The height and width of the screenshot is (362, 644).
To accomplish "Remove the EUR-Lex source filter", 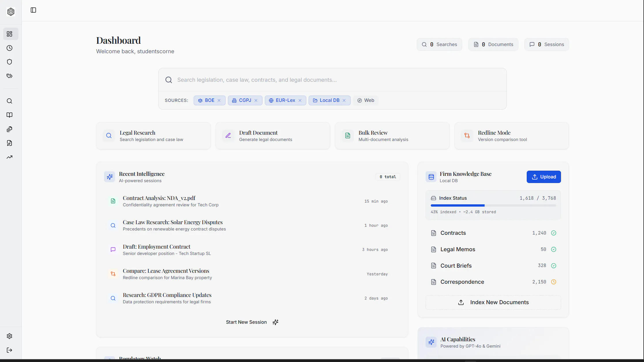I will click(300, 100).
